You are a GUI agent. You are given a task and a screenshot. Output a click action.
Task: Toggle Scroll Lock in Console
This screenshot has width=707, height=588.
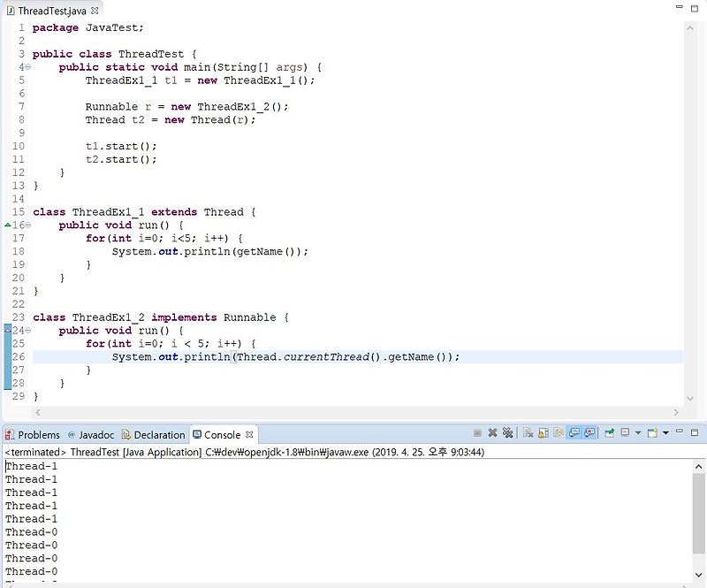(544, 432)
